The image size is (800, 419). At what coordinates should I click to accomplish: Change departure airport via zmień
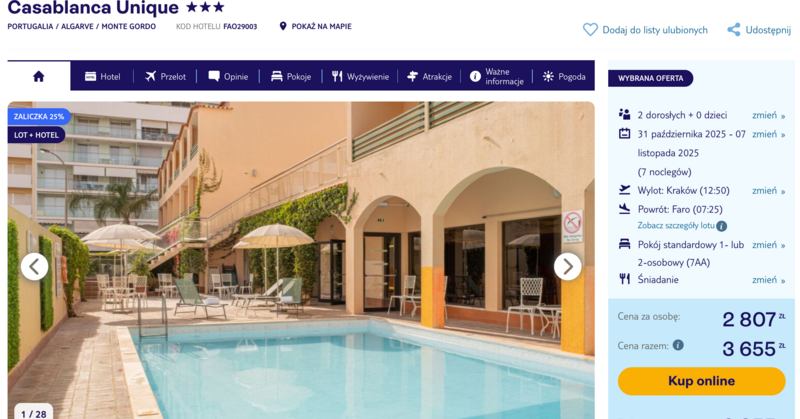(768, 190)
